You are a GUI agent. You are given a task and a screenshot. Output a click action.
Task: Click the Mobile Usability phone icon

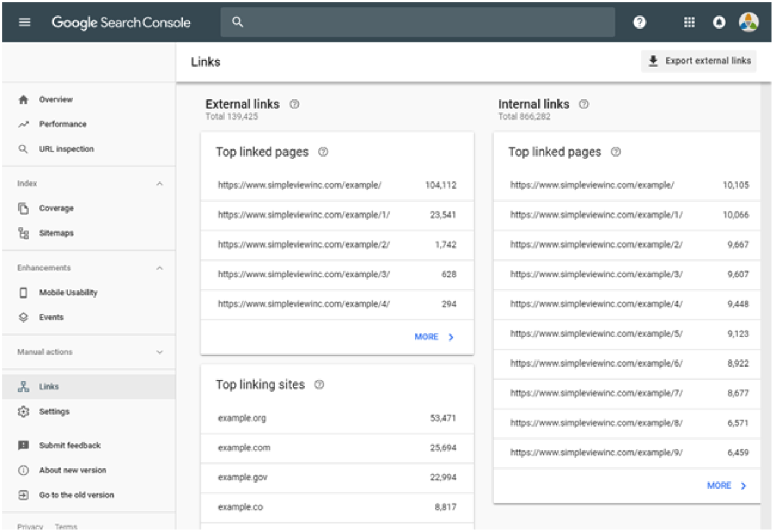tap(23, 293)
